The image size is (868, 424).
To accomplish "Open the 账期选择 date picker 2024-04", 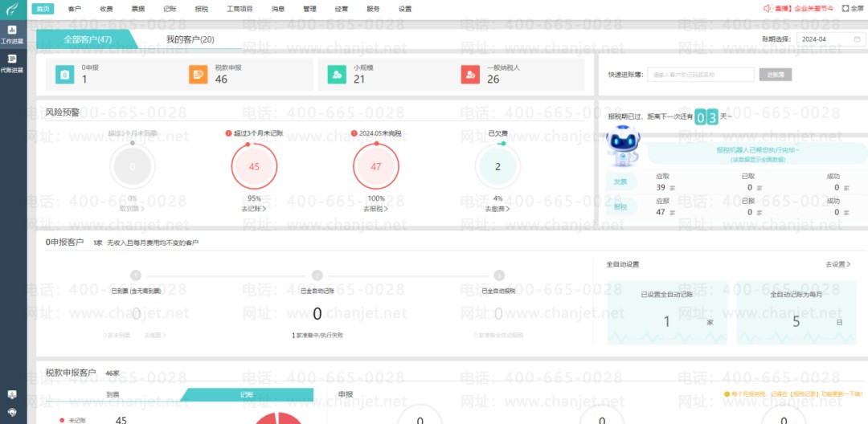I will point(829,39).
